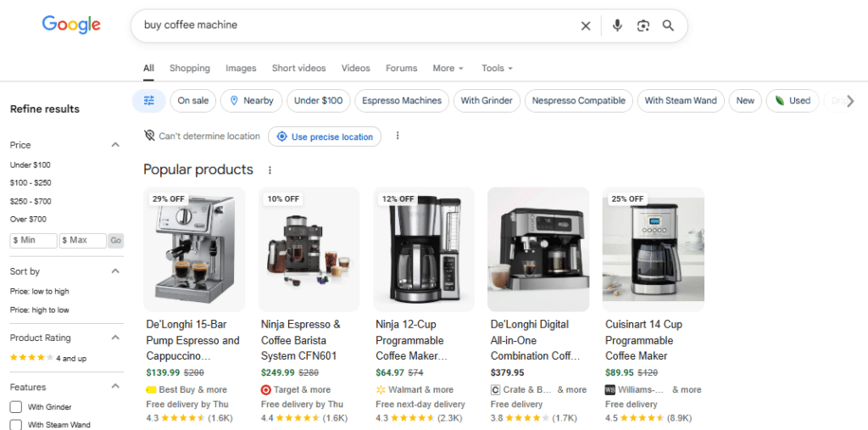Click the Google logo
Viewport: 868px width, 430px height.
click(x=71, y=25)
